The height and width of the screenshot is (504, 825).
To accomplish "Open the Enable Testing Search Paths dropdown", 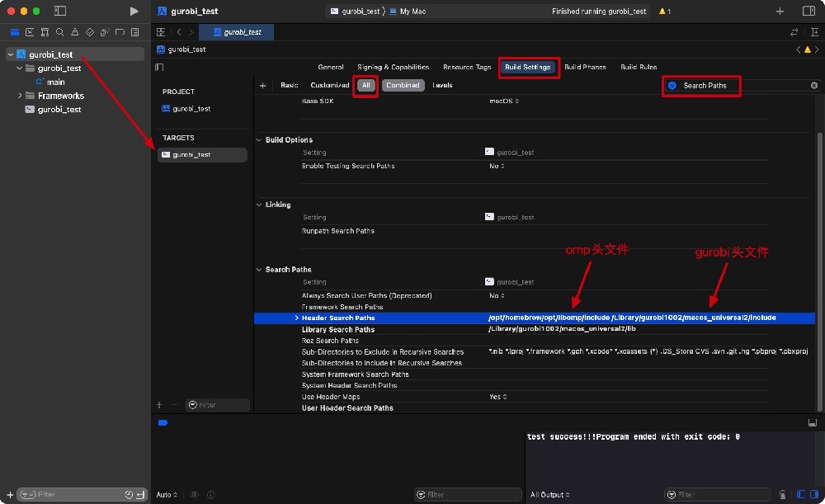I will [497, 166].
